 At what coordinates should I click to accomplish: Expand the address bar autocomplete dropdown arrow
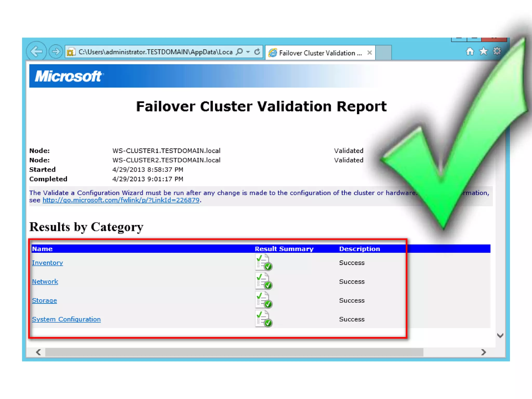point(248,52)
